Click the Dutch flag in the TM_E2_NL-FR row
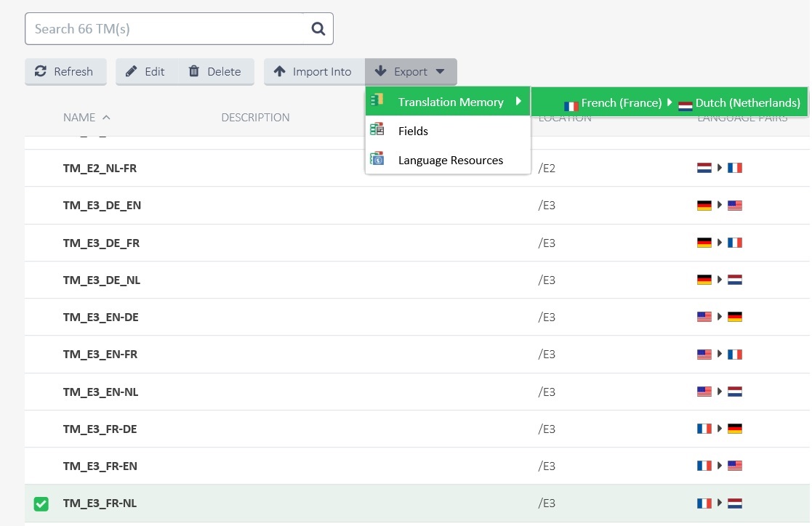 coord(704,167)
